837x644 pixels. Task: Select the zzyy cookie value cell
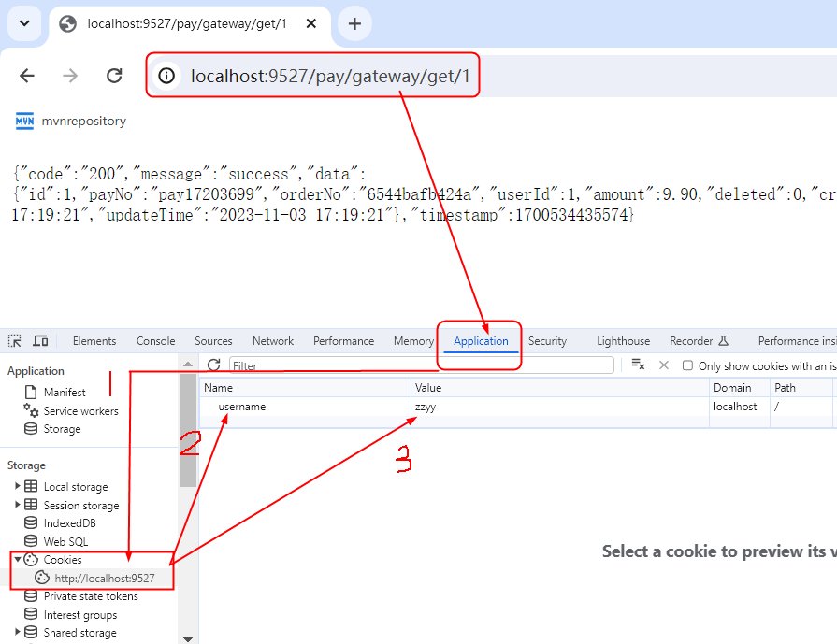[560, 407]
